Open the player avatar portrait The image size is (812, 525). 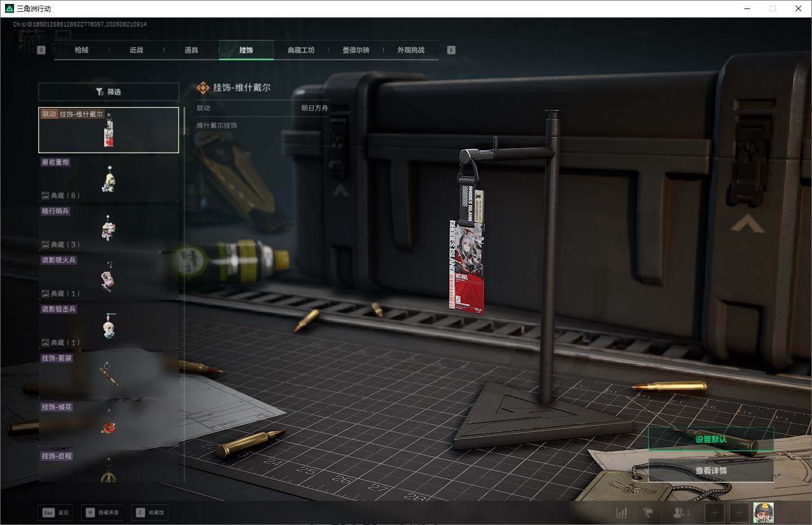pos(764,513)
